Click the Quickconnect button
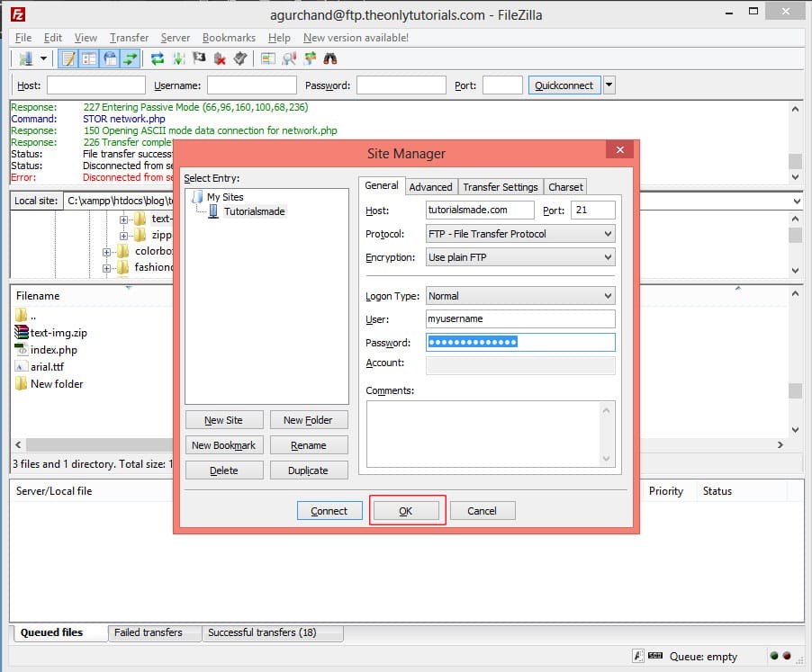 [564, 85]
